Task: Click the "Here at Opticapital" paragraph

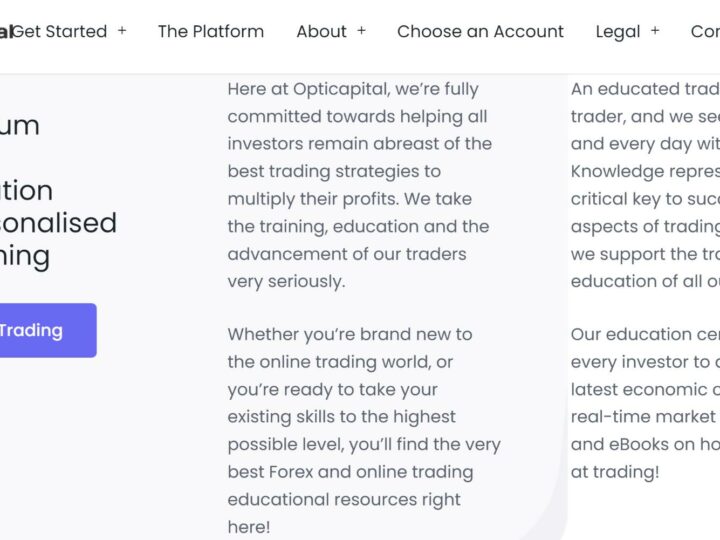Action: (360, 185)
